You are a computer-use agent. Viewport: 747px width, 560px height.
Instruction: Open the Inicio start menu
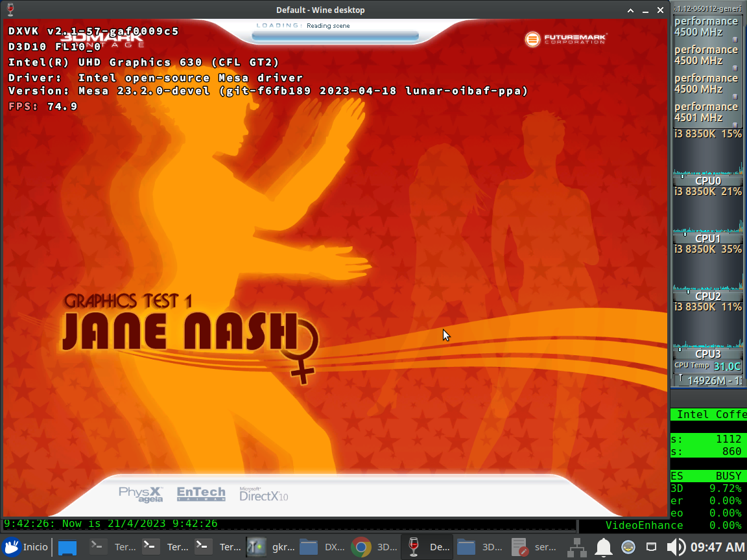(25, 546)
